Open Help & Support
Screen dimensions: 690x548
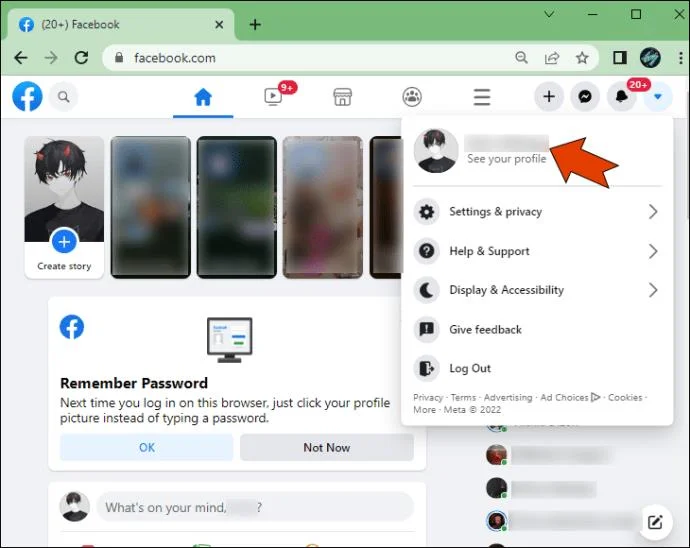click(x=536, y=251)
